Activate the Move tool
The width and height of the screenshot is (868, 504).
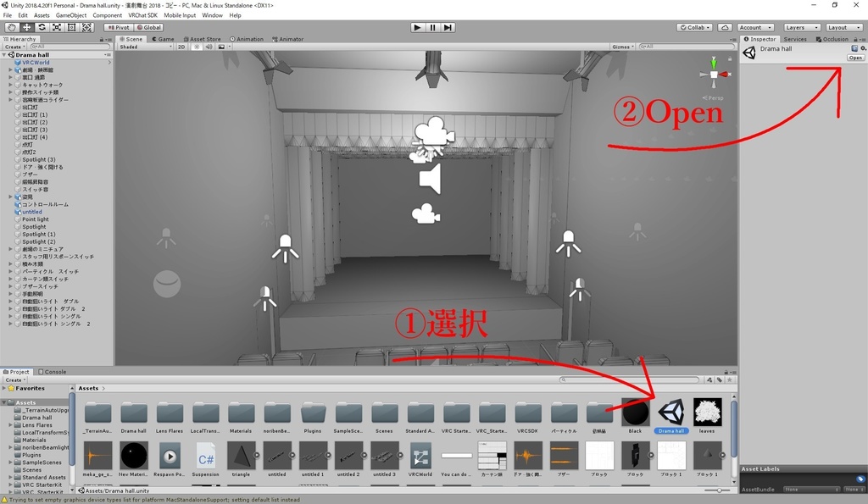[x=25, y=27]
